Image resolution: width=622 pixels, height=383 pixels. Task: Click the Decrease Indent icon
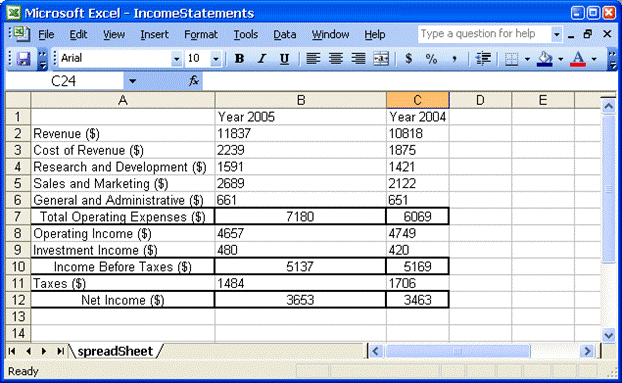[483, 59]
